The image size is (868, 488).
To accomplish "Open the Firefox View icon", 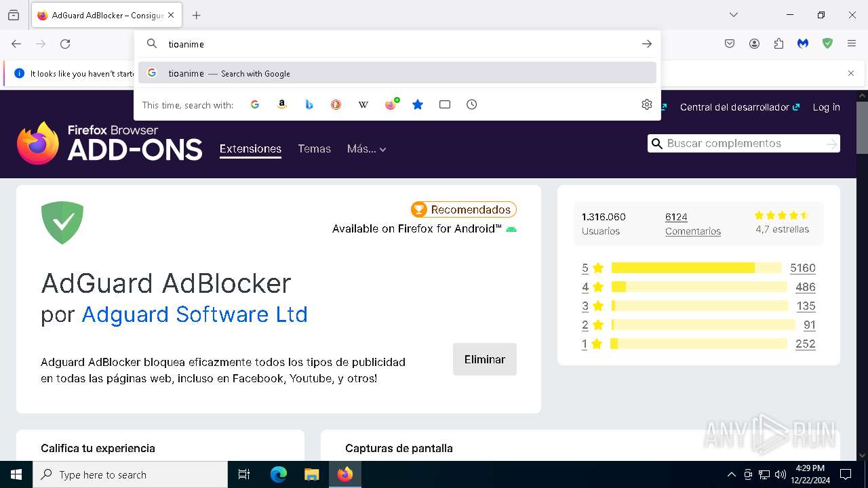I will click(14, 15).
